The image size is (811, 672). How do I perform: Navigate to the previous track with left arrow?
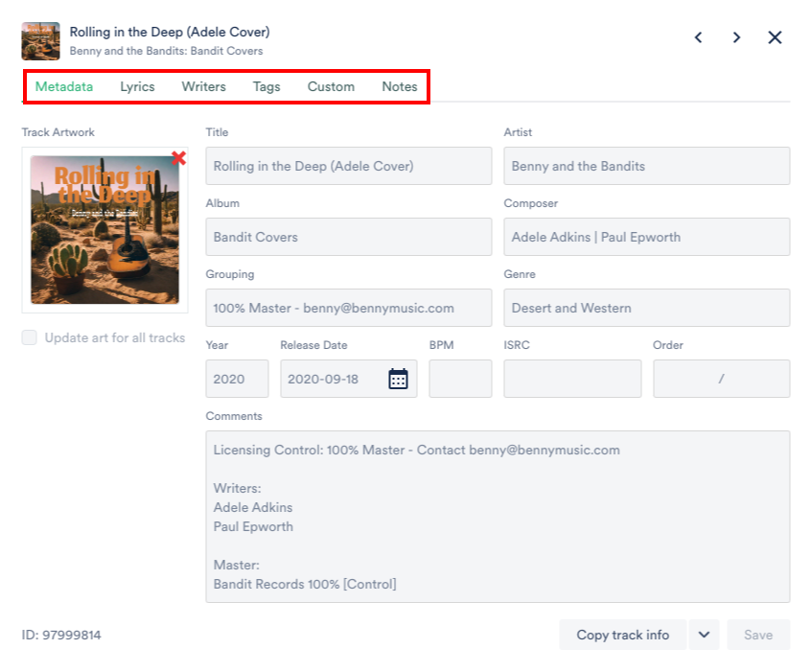tap(698, 37)
